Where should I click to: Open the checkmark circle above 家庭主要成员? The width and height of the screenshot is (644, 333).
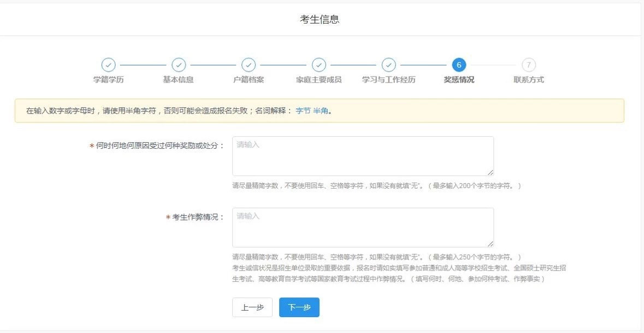click(x=318, y=65)
